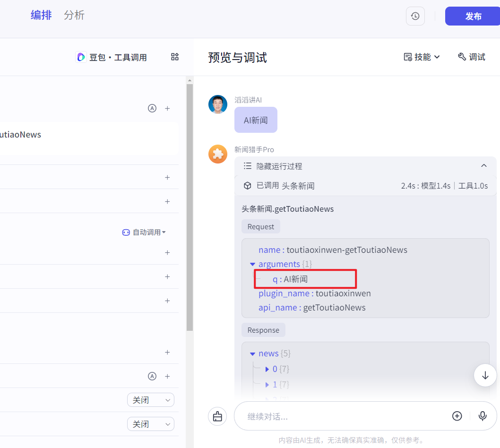The width and height of the screenshot is (500, 448).
Task: Click the cube icon next to 已调用 头条新闻
Action: pos(248,186)
